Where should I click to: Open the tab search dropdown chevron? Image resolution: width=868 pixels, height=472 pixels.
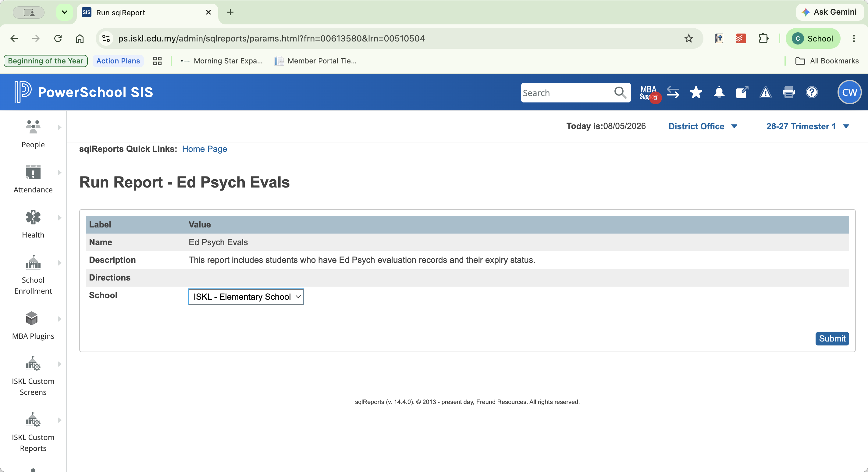point(64,13)
